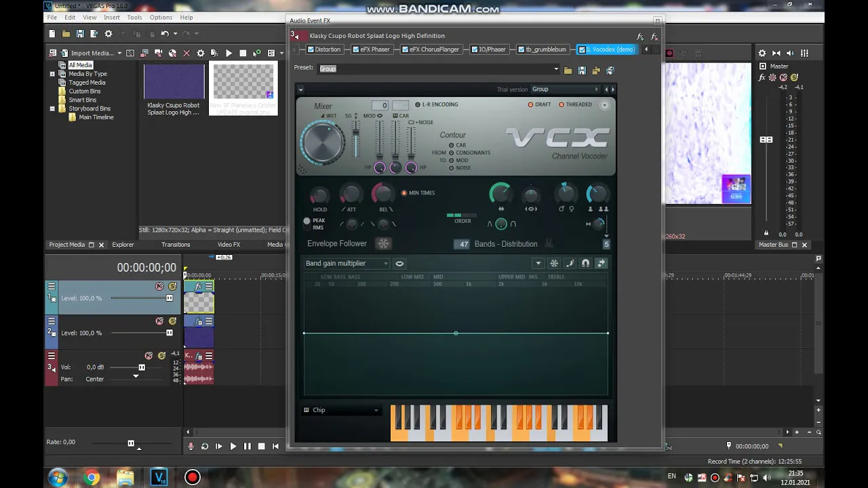Image resolution: width=868 pixels, height=488 pixels.
Task: Open project properties with the gear icon
Action: tap(108, 34)
